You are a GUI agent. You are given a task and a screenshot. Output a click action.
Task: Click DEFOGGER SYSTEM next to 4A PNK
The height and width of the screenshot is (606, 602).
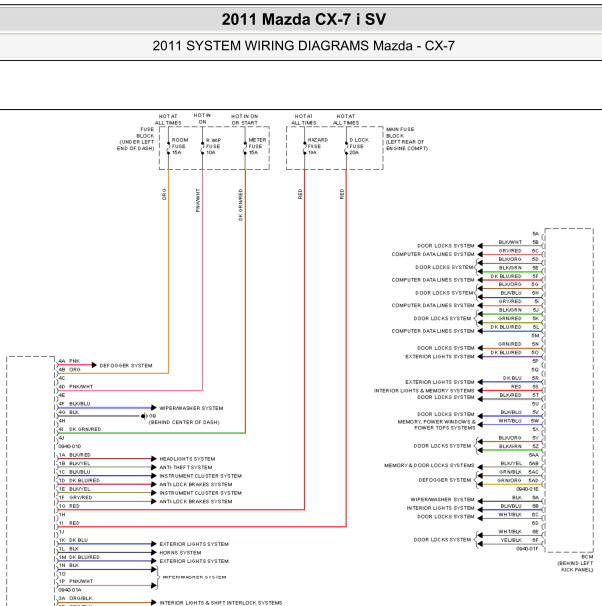(x=126, y=366)
